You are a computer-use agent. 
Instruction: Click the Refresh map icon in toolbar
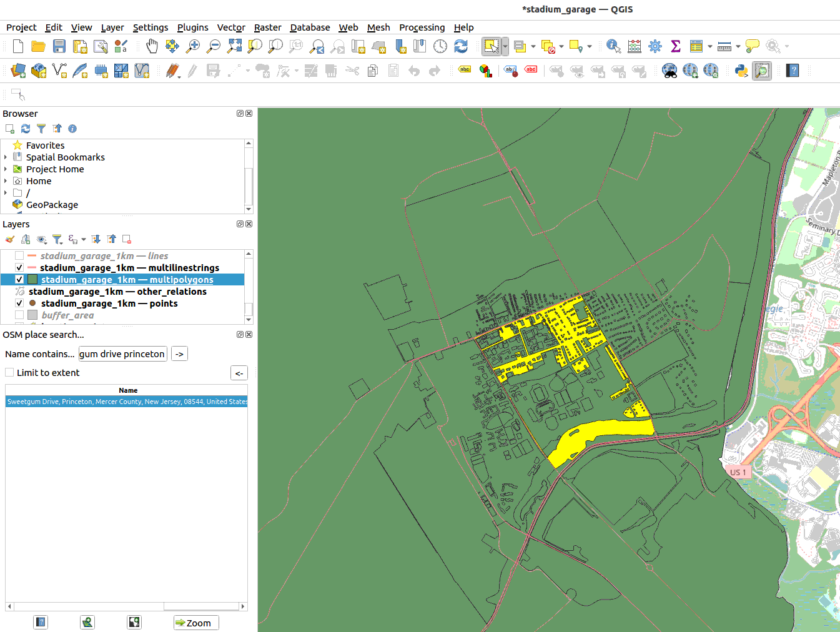pos(461,46)
